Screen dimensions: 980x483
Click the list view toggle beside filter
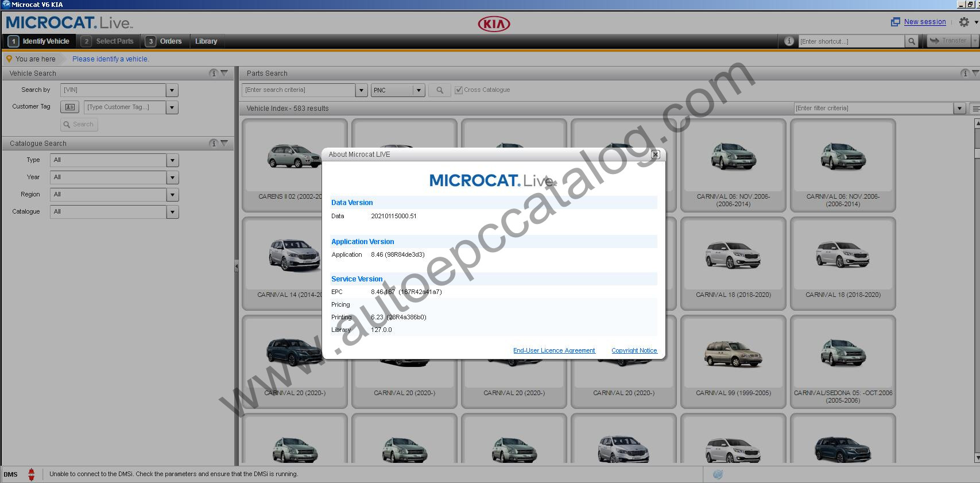coord(975,109)
